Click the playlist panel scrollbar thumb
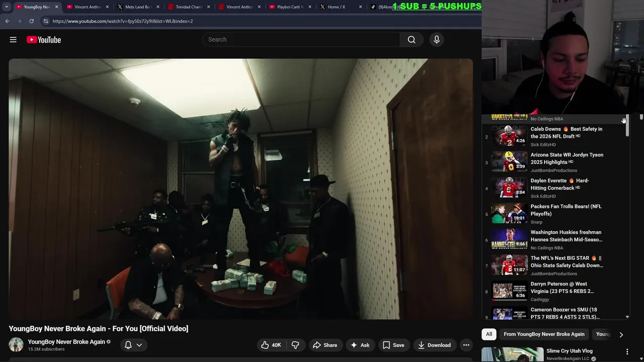 [627, 126]
